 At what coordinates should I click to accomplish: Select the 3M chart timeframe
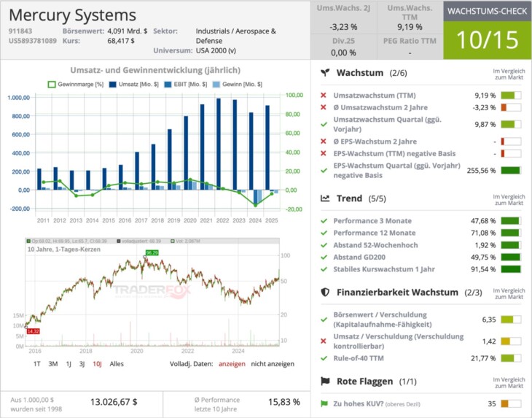53,364
